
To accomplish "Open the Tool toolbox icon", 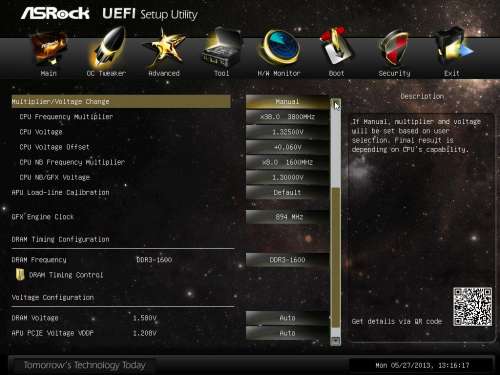I will coord(221,47).
